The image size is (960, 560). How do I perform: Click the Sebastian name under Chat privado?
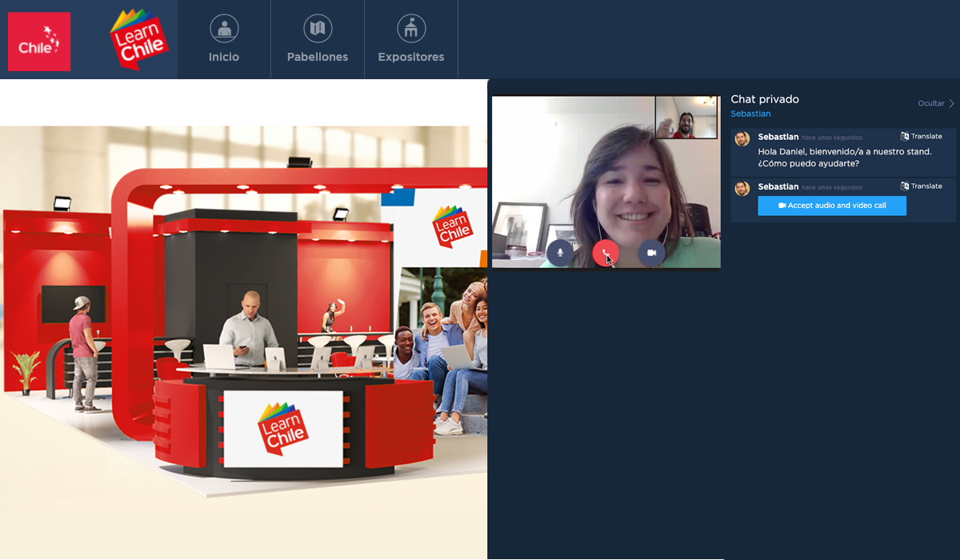point(750,114)
